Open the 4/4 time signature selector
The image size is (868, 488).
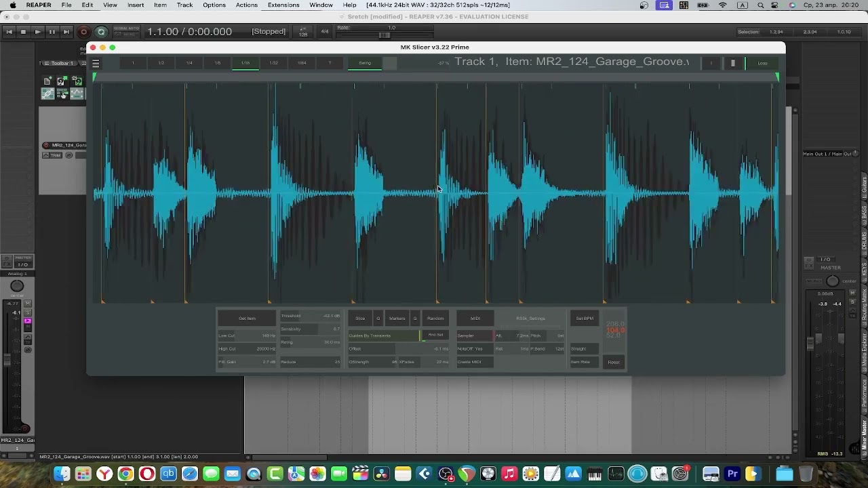[324, 32]
